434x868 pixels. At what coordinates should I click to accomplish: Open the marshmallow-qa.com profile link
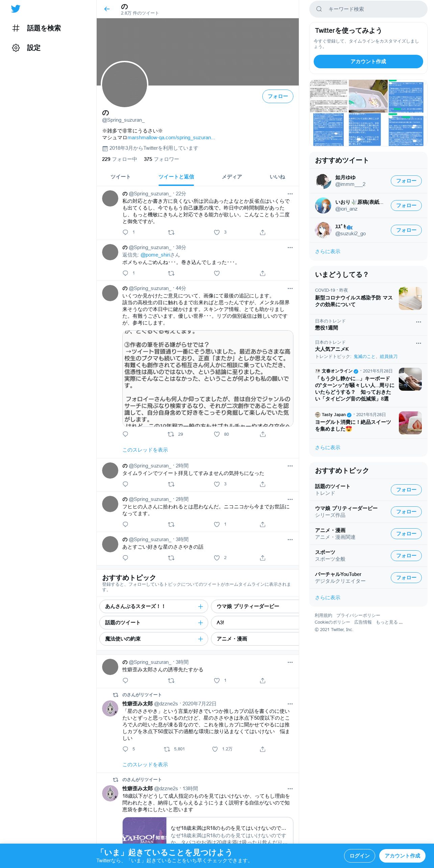[x=171, y=138]
